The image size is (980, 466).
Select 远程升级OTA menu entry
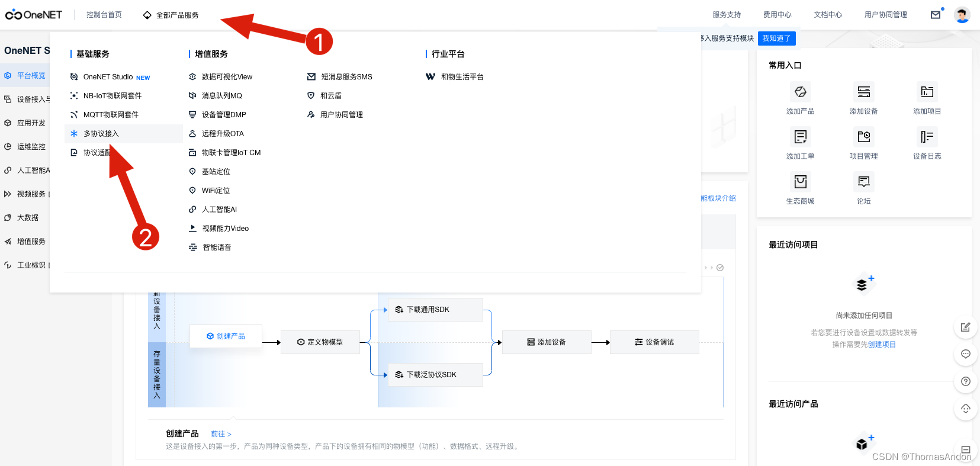coord(216,134)
